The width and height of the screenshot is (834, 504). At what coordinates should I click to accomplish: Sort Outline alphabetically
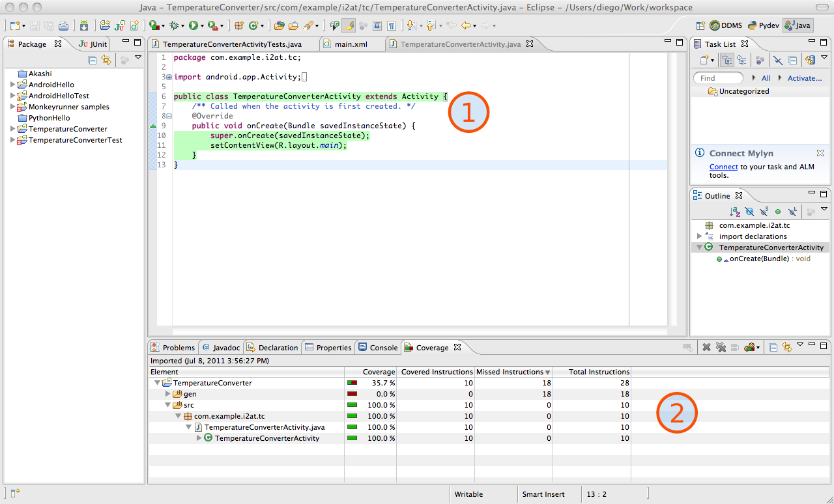click(734, 212)
